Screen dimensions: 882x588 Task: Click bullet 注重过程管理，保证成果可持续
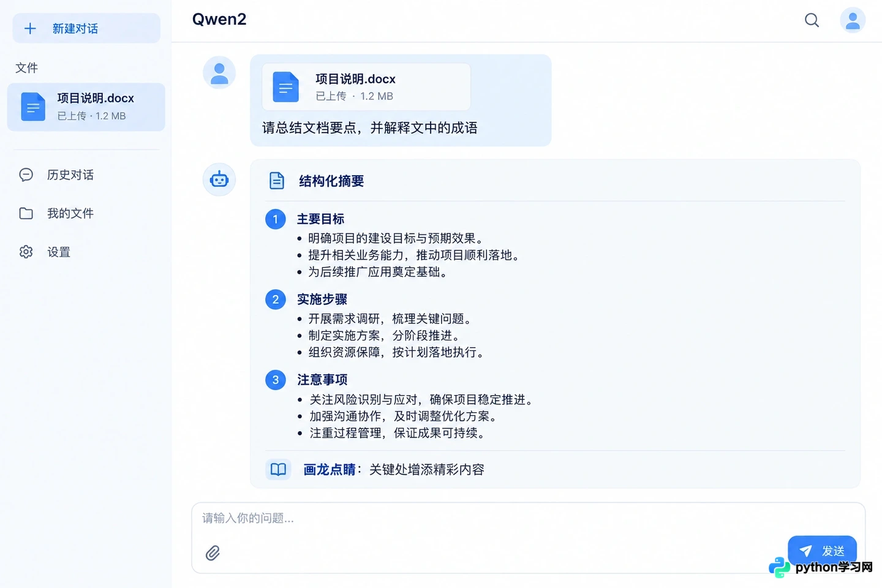click(x=397, y=433)
